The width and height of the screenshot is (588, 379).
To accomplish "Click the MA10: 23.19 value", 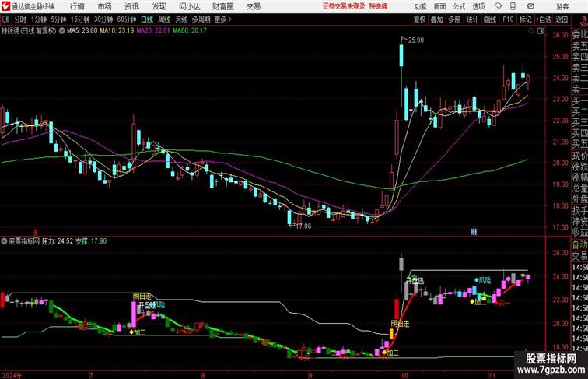I will pyautogui.click(x=117, y=31).
